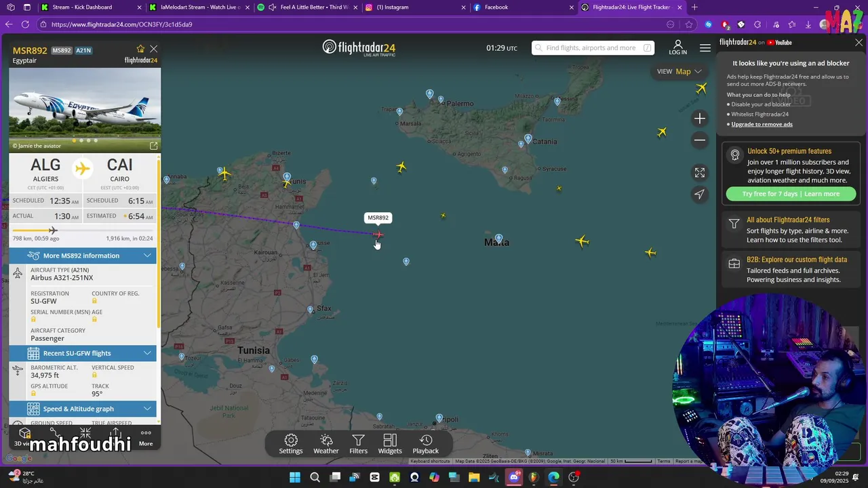Open the Windows Start menu
This screenshot has height=488, width=868.
(295, 477)
